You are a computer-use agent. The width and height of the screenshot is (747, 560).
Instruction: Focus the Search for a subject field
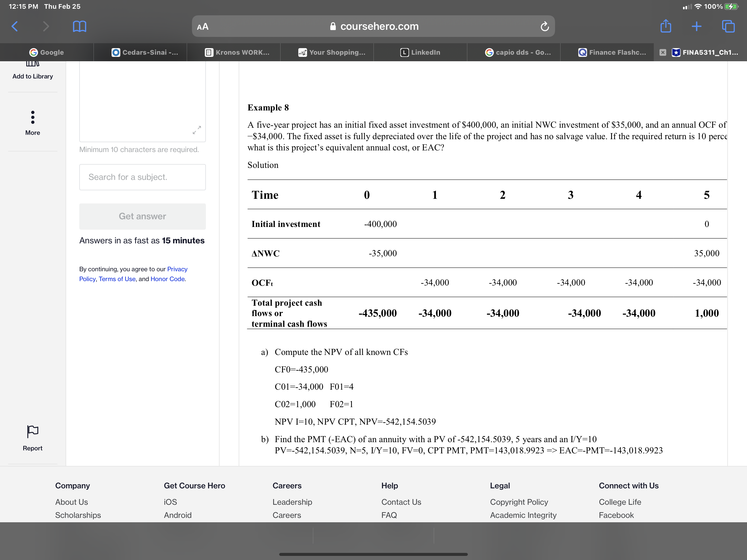click(142, 177)
